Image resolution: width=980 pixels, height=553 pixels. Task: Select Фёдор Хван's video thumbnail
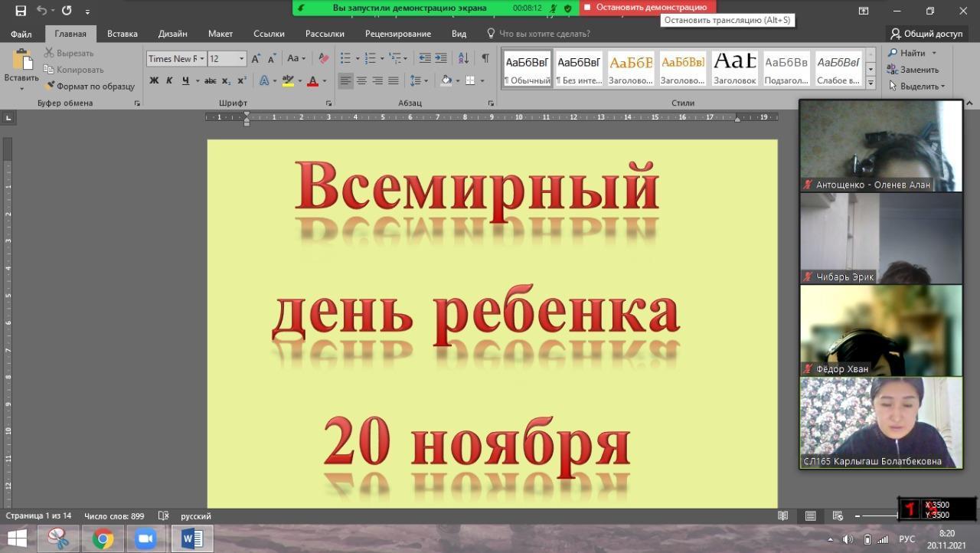[x=880, y=329]
